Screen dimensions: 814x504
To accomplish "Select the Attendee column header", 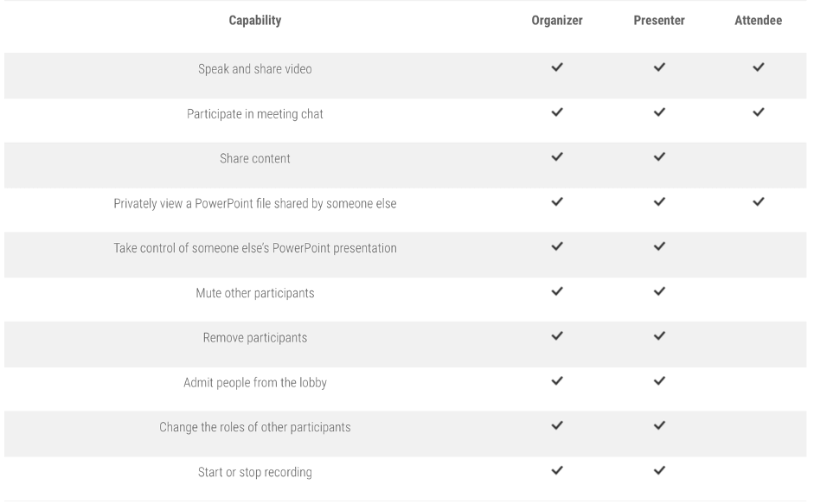I will (759, 21).
